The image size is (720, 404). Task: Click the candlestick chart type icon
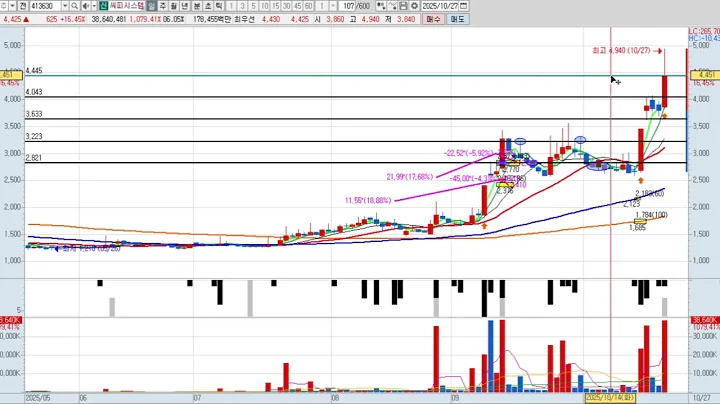click(x=381, y=6)
